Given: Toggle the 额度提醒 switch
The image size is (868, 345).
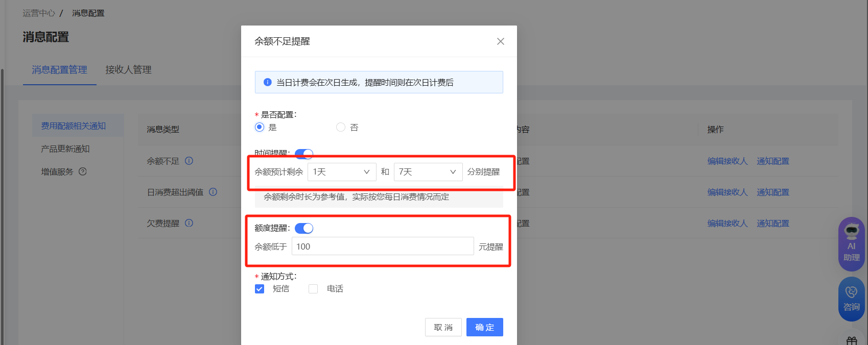Looking at the screenshot, I should [x=304, y=228].
